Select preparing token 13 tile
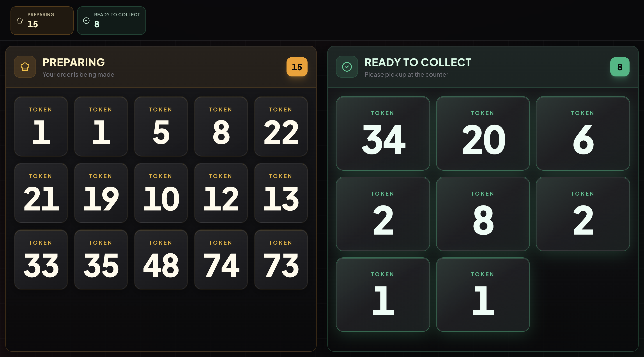The image size is (644, 357). pos(281,193)
